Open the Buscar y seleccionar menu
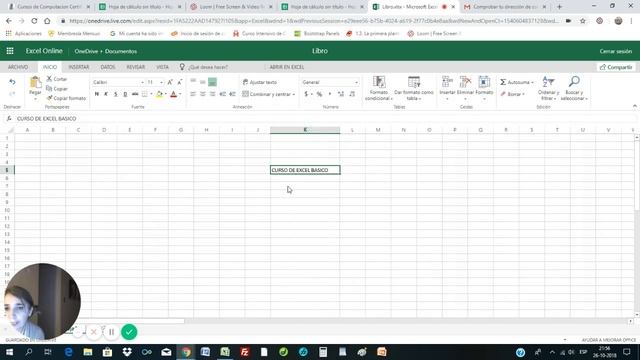This screenshot has width=640, height=360. (574, 88)
